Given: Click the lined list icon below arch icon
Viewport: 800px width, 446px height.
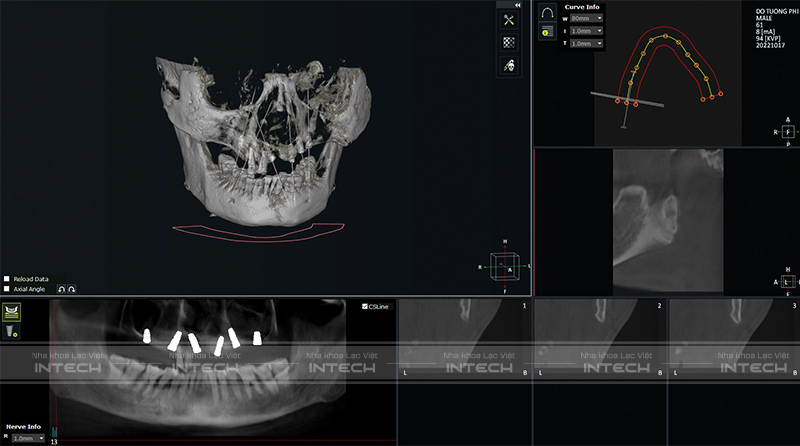Looking at the screenshot, I should pos(548,32).
